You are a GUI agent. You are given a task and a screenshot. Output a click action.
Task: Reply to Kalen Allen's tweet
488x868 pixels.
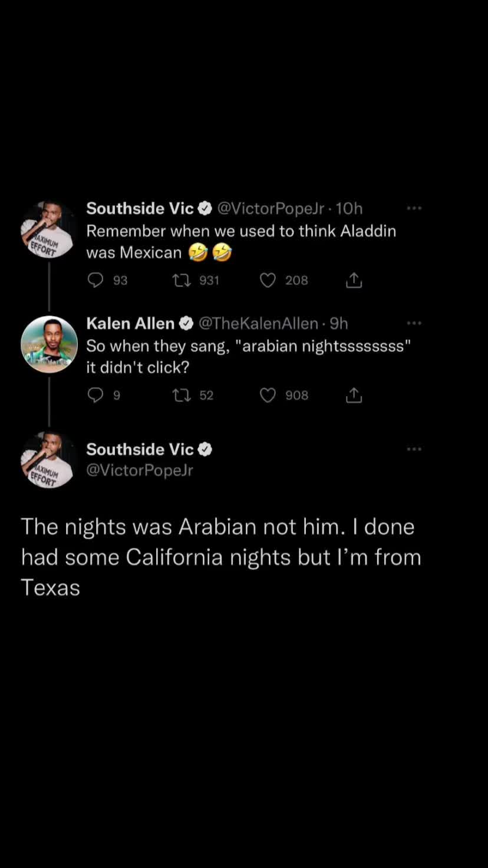click(95, 395)
